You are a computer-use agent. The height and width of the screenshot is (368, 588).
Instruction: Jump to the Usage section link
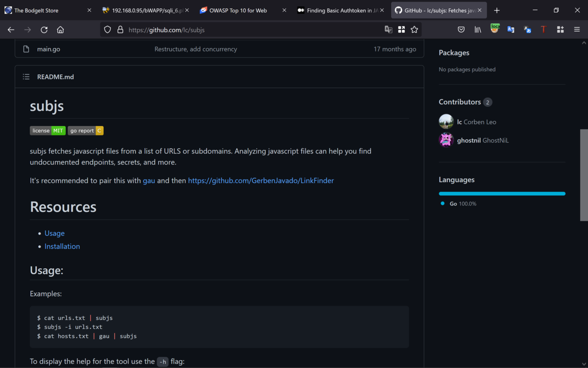(x=54, y=233)
